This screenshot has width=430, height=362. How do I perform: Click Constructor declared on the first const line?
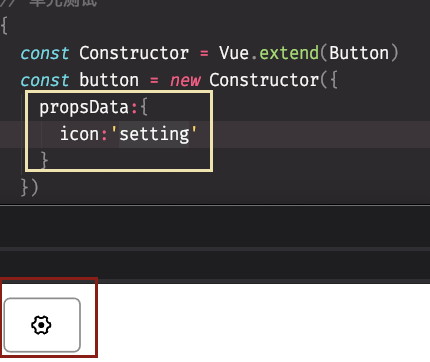pos(134,53)
